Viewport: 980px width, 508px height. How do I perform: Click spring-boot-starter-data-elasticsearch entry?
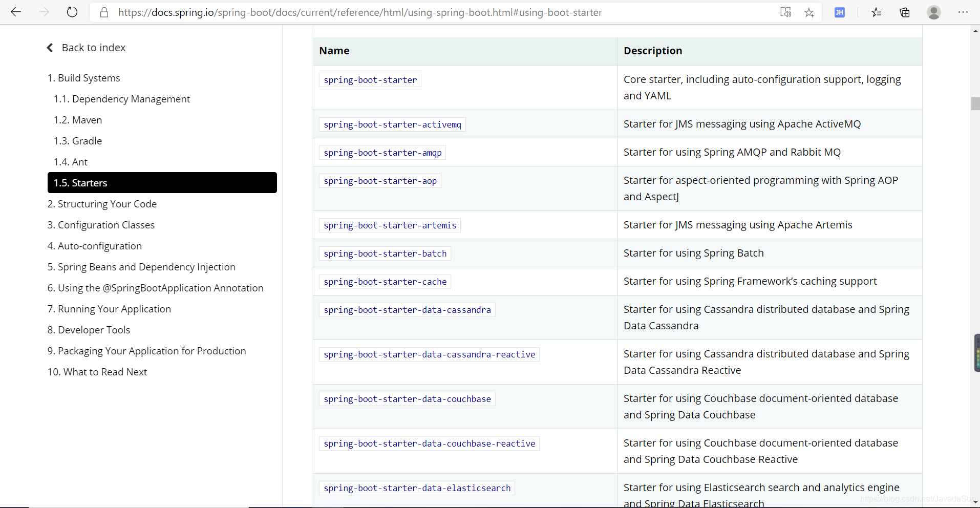417,488
